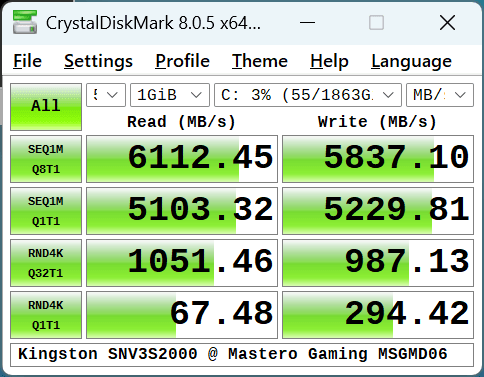Viewport: 484px width, 377px height.
Task: Click the Kingston SNV3S2000 comment field
Action: point(242,355)
